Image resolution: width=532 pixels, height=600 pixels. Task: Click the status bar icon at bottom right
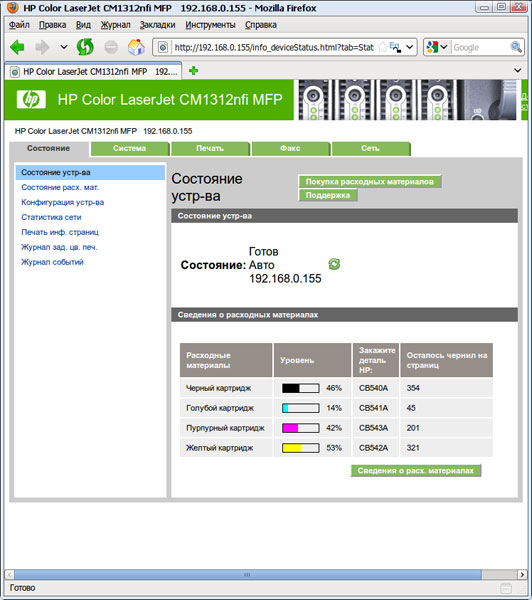point(506,588)
